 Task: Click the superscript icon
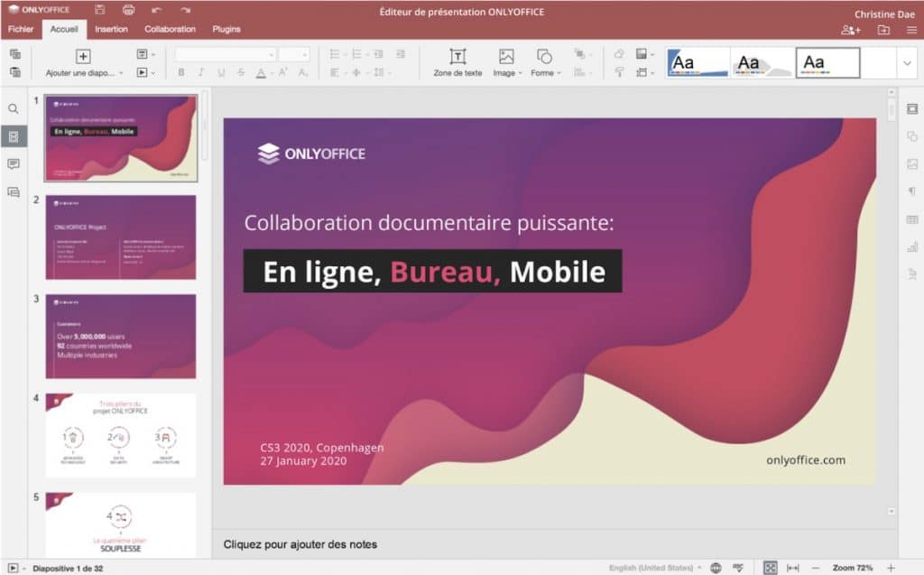pyautogui.click(x=282, y=72)
